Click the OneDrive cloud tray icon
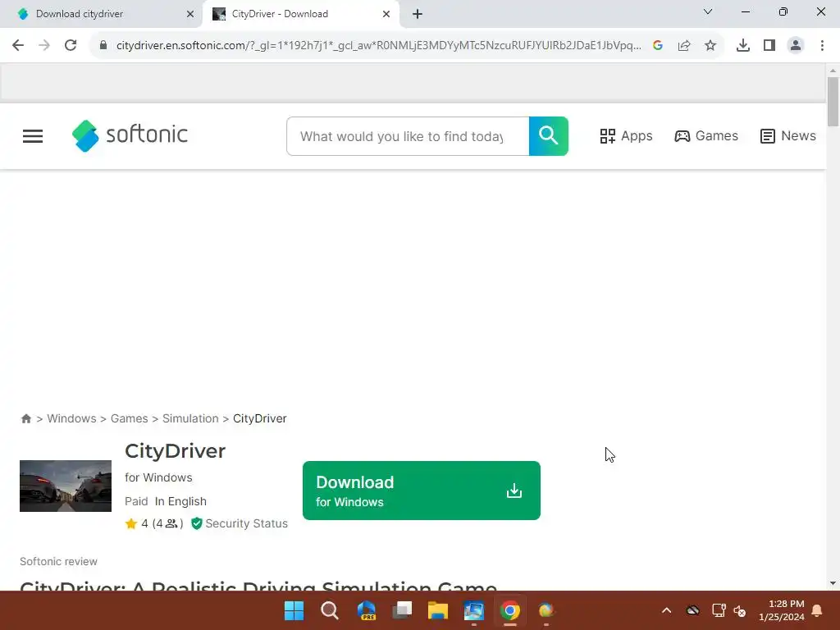 click(692, 610)
